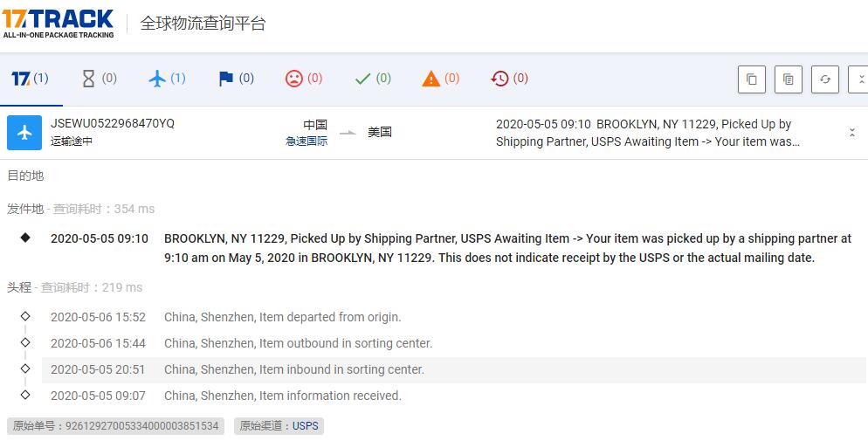
Task: Select the Shenzhen inbound sorting center event
Action: [x=293, y=369]
